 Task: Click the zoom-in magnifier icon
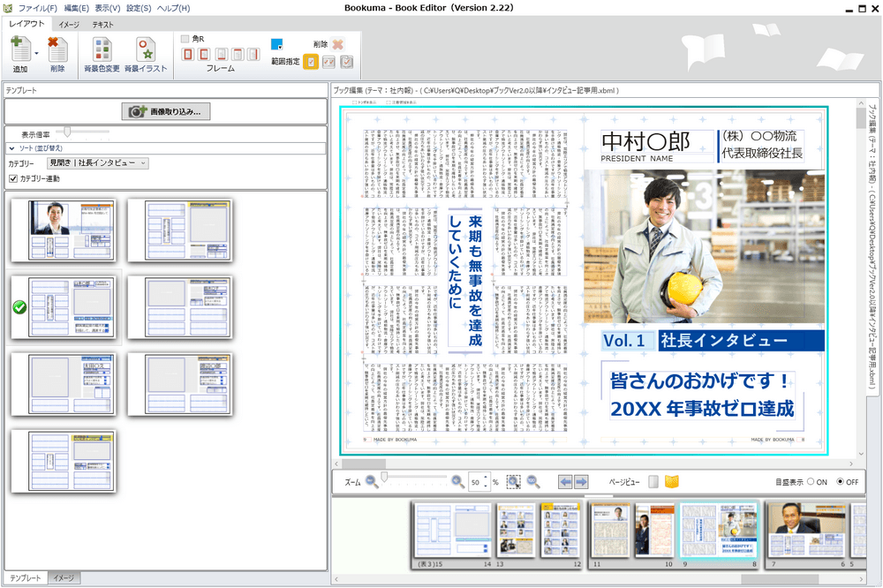[x=457, y=481]
